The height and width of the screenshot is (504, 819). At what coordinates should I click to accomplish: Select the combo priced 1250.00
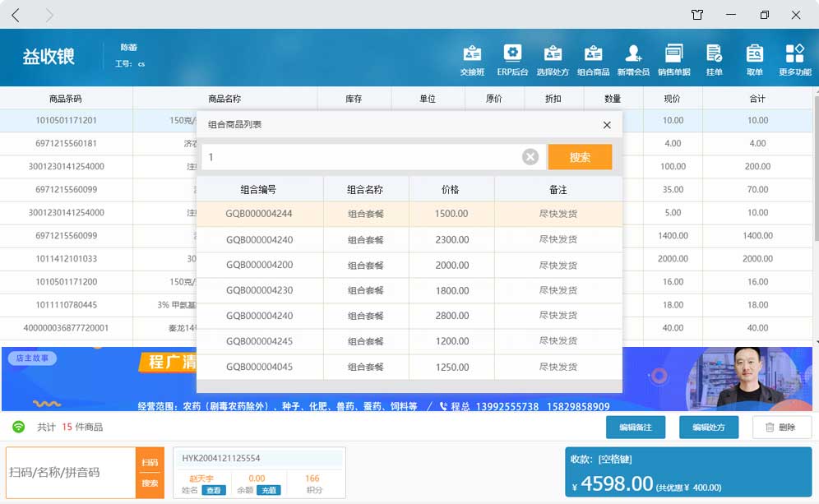(451, 367)
